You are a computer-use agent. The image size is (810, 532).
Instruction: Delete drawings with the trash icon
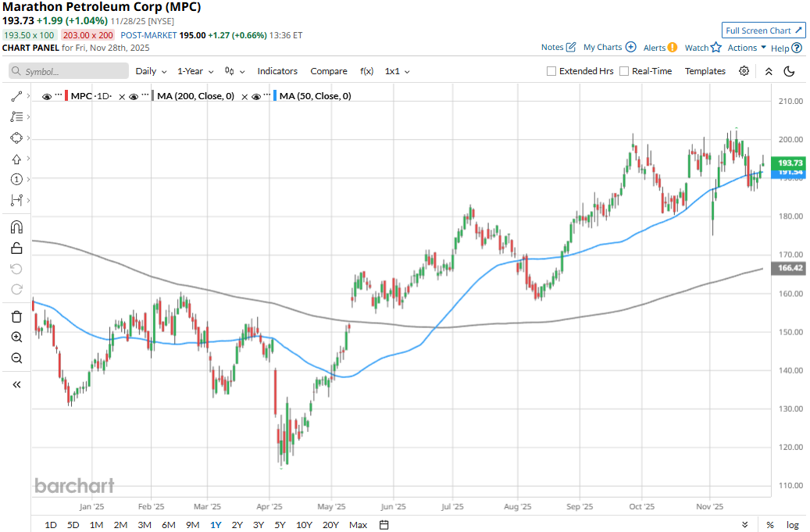tap(16, 316)
